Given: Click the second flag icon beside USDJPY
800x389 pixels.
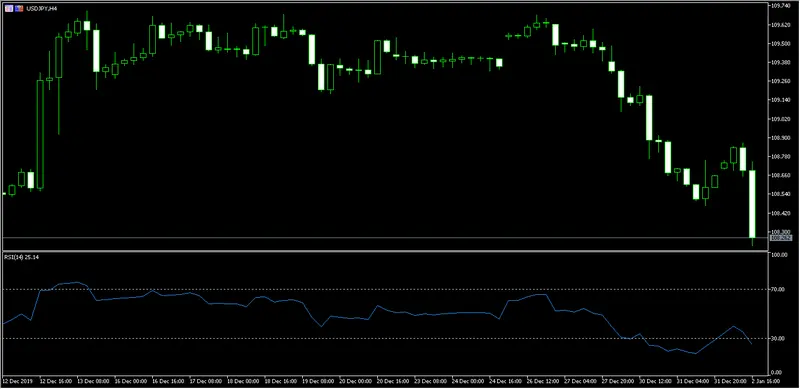Looking at the screenshot, I should [x=19, y=9].
